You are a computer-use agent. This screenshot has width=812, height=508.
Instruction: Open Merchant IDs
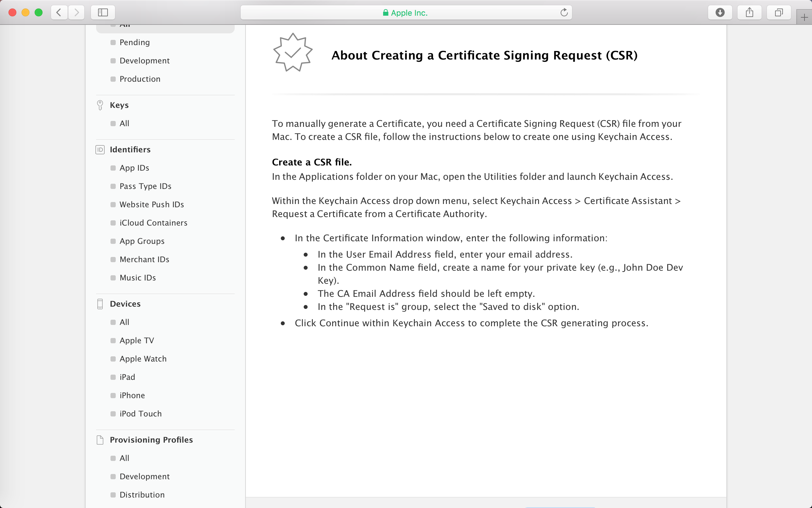point(144,259)
